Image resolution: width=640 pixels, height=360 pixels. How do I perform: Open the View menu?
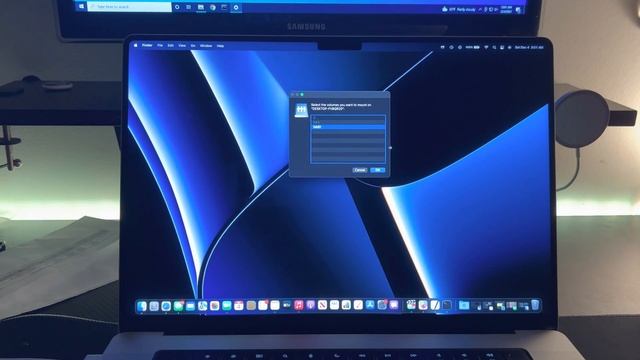(182, 46)
